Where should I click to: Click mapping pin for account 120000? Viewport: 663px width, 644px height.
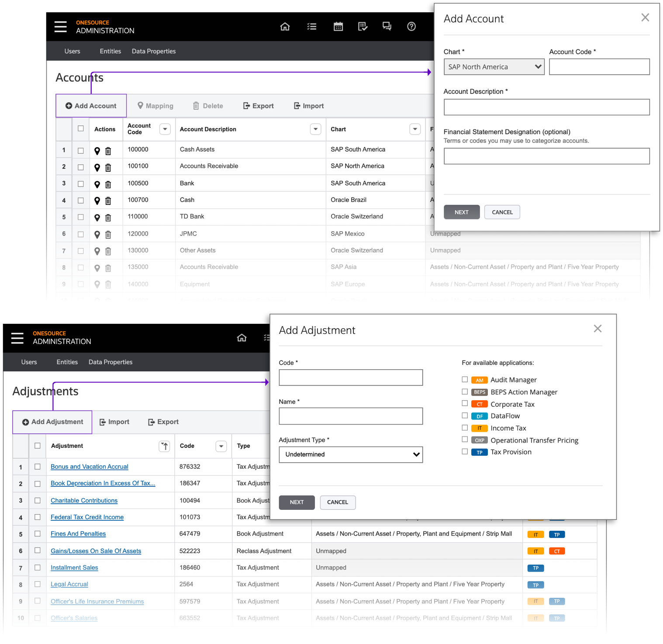pyautogui.click(x=97, y=235)
